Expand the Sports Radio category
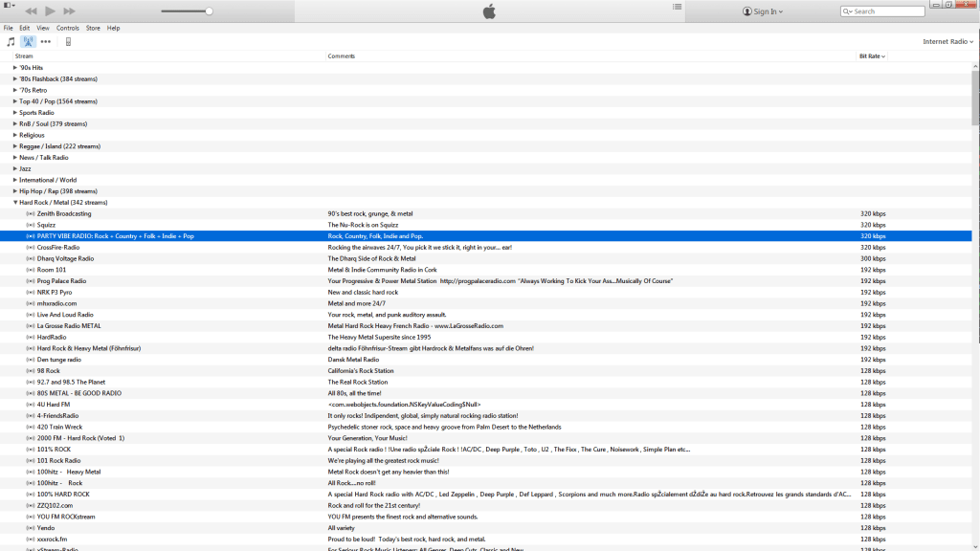Image resolution: width=980 pixels, height=551 pixels. click(x=15, y=113)
